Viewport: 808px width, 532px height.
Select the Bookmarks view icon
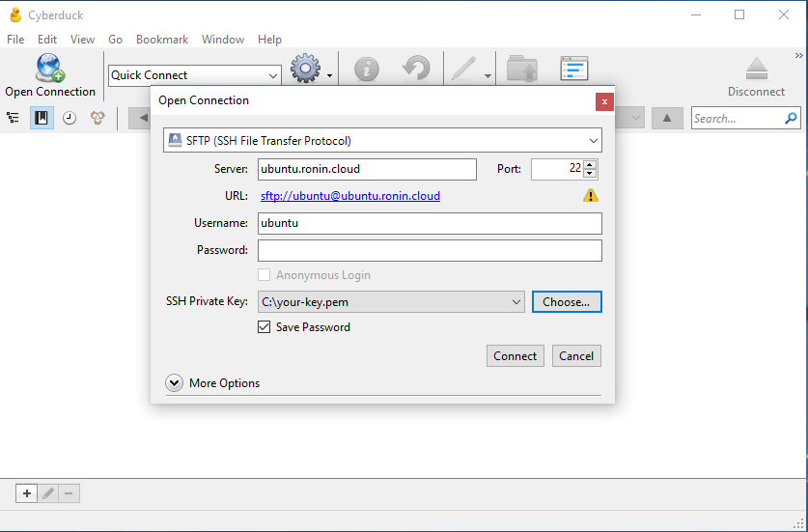[x=42, y=118]
